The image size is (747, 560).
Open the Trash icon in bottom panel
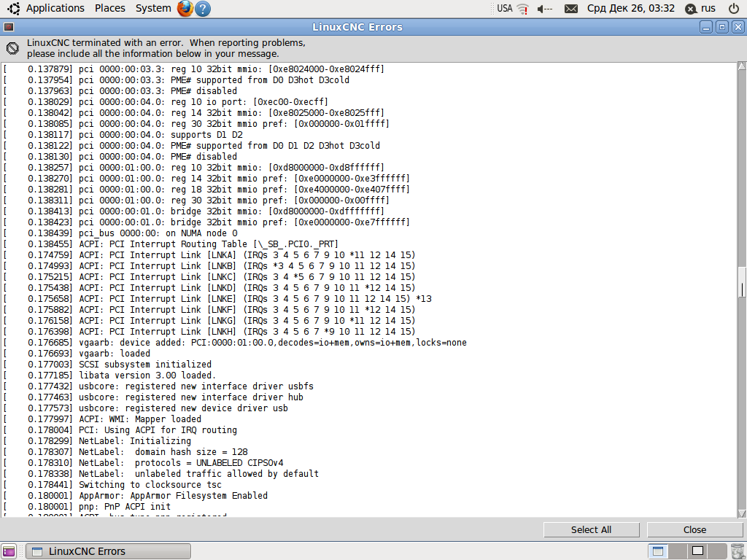point(737,551)
